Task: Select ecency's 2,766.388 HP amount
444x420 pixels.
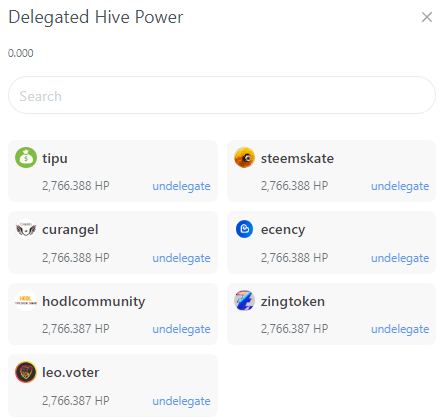Action: coord(294,258)
